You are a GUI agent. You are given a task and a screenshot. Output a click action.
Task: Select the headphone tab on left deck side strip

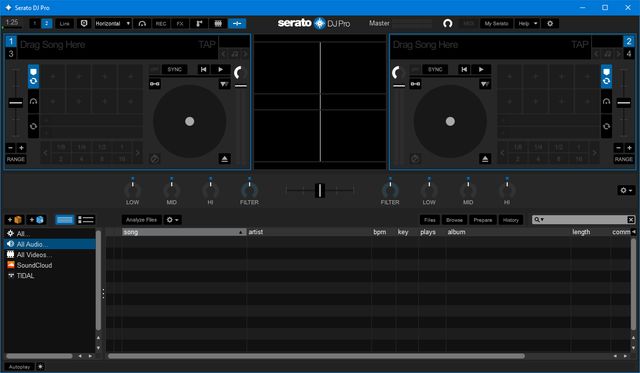(x=33, y=101)
